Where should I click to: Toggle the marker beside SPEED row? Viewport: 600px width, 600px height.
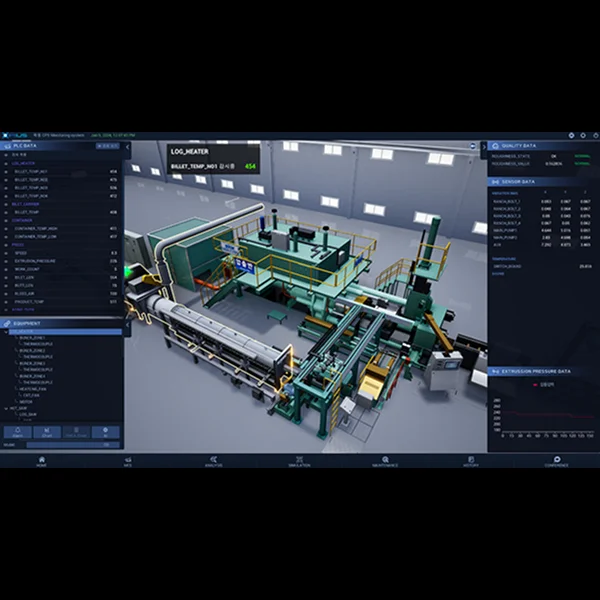click(x=6, y=253)
